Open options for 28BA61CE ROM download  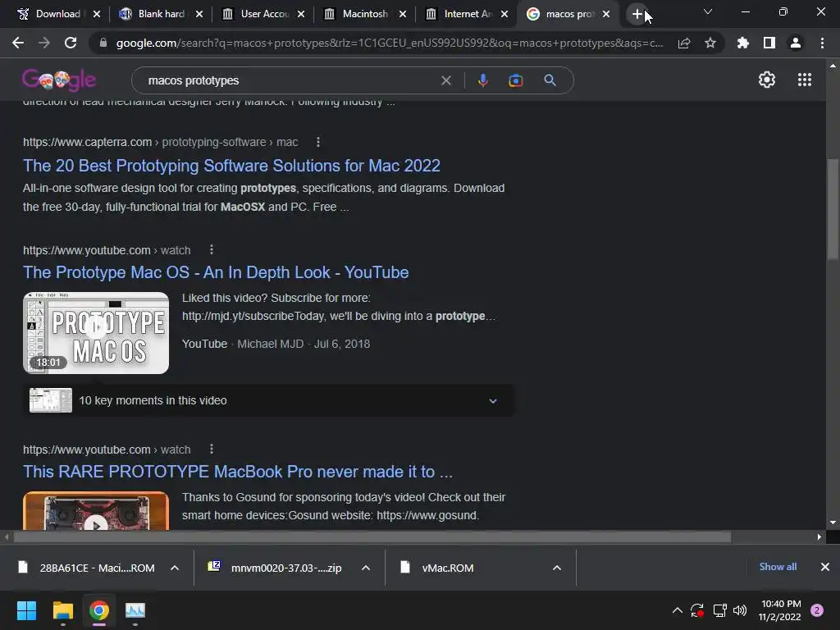pyautogui.click(x=175, y=568)
